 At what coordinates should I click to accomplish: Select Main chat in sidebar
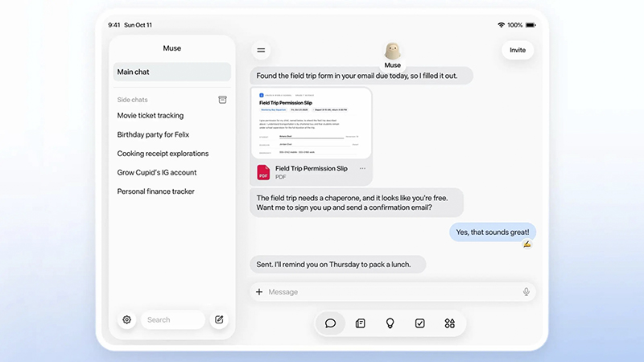pos(171,72)
